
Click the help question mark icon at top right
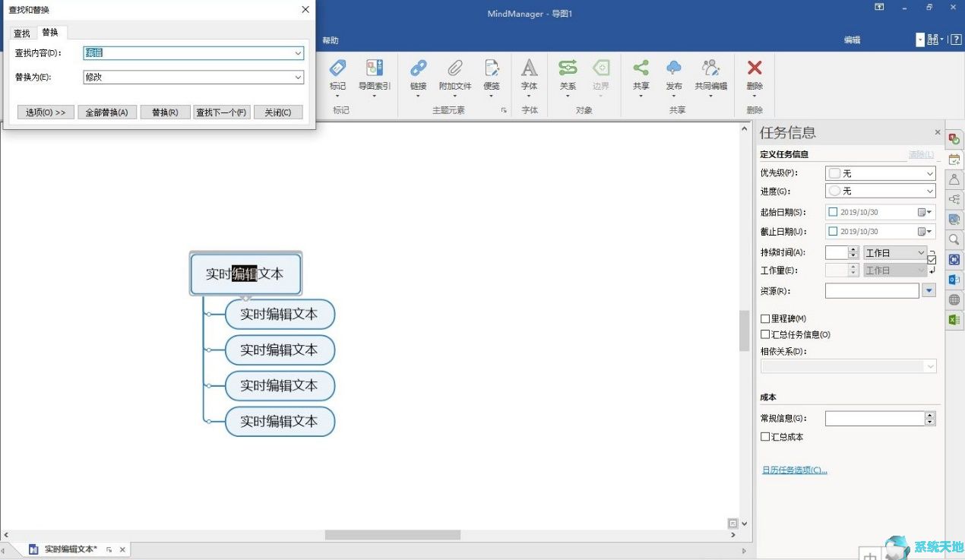click(x=956, y=40)
